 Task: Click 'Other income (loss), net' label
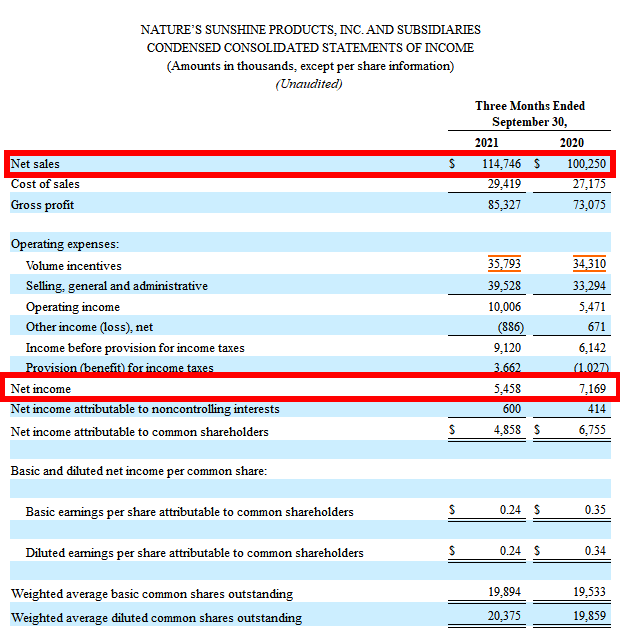click(x=89, y=327)
